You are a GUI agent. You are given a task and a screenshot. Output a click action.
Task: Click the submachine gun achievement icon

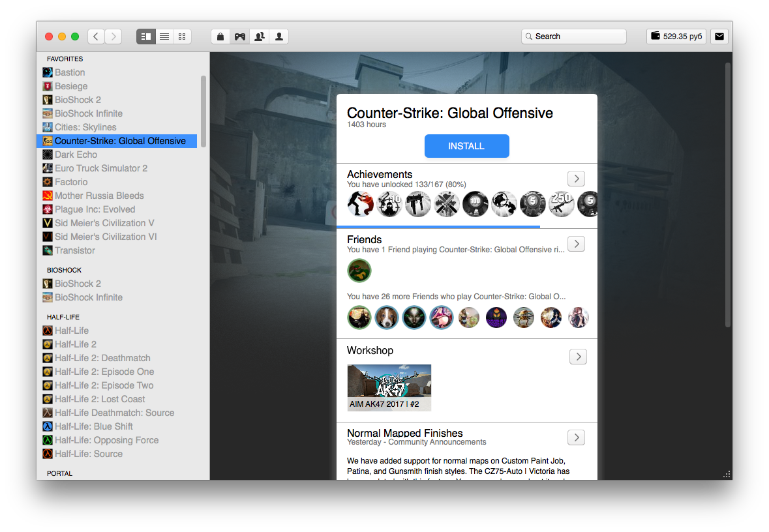pos(418,204)
